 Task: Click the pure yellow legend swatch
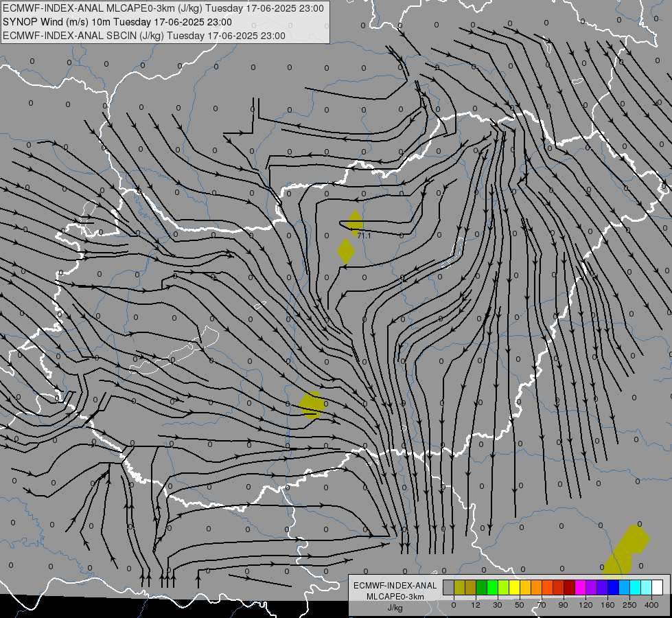[x=515, y=587]
